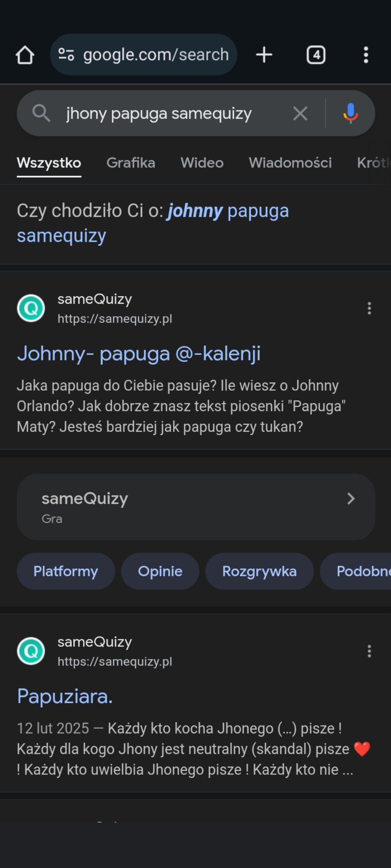
Task: Open the tab switcher showing 4 tabs
Action: point(316,55)
